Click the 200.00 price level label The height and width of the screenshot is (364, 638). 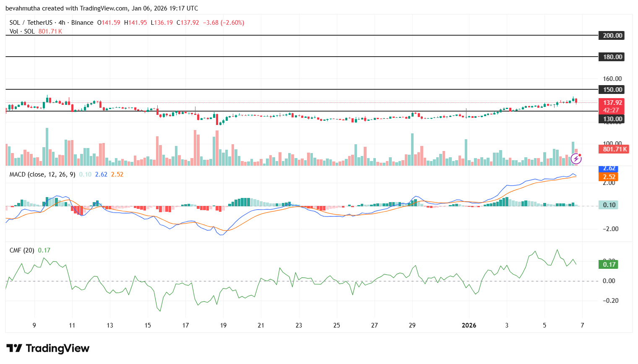click(x=611, y=35)
